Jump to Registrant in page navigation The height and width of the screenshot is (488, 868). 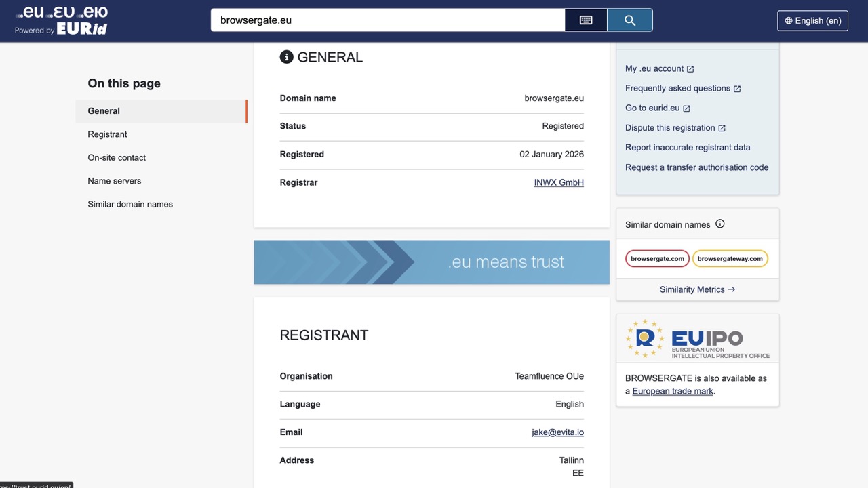click(107, 134)
